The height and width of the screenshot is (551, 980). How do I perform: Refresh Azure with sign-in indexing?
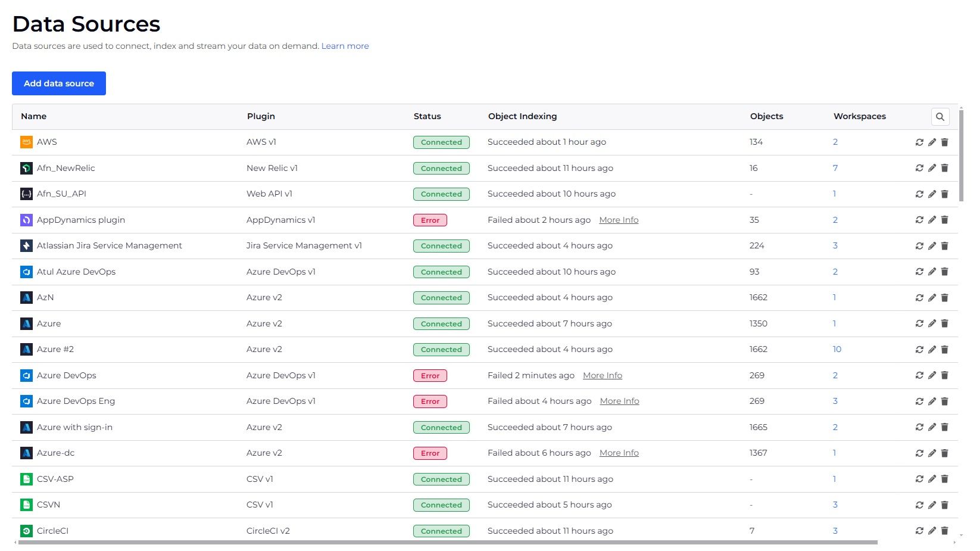click(919, 427)
